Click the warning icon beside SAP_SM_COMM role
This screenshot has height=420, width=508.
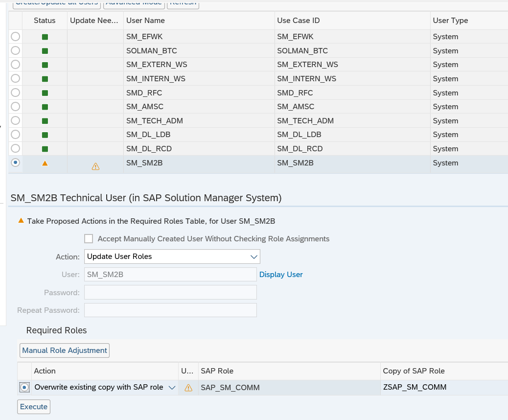(188, 388)
